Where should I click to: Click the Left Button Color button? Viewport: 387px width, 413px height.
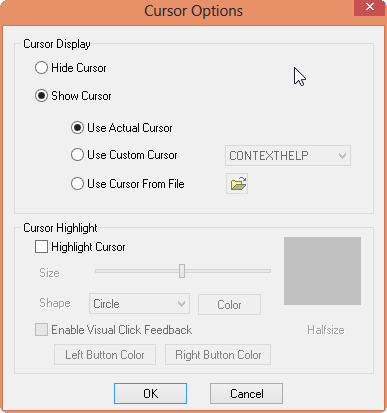105,355
